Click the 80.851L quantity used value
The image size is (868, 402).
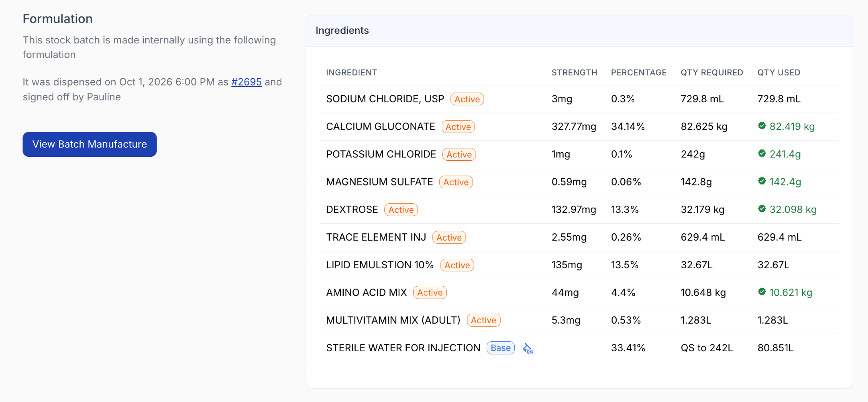coord(775,348)
